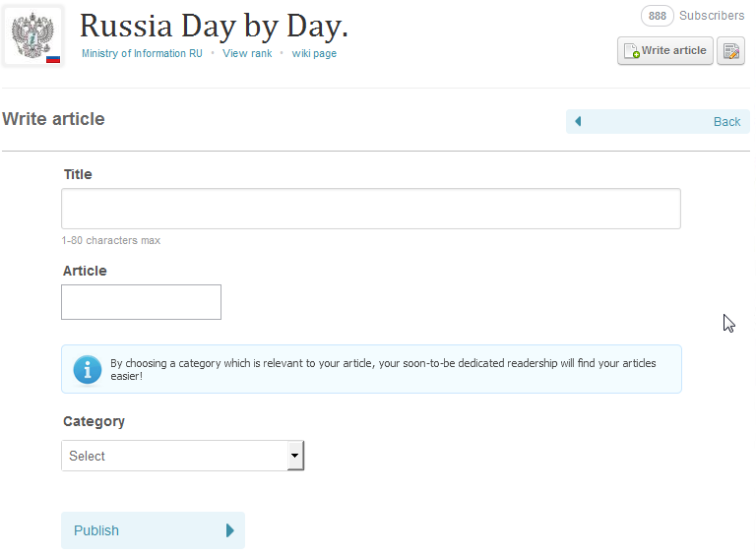Go back using the Back button
This screenshot has width=756, height=556.
[x=658, y=121]
